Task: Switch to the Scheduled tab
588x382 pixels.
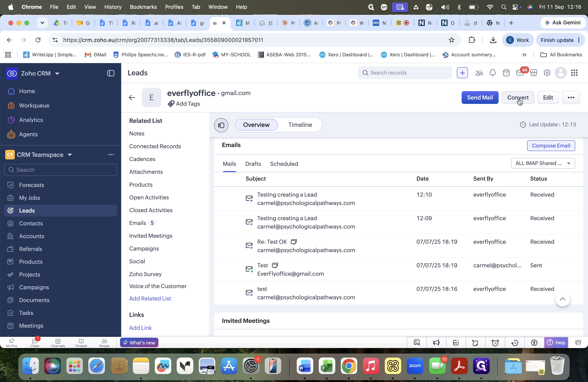Action: (x=284, y=164)
